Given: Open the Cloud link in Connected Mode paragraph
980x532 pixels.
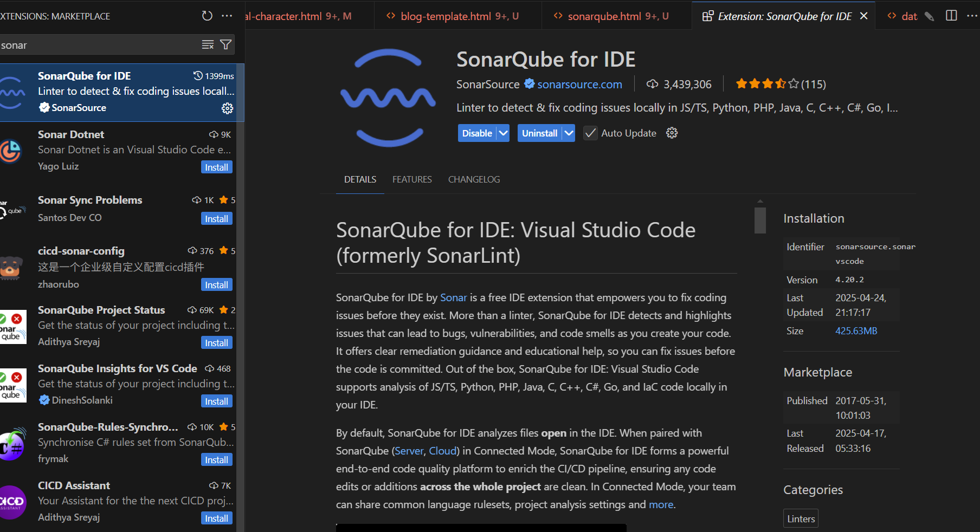Looking at the screenshot, I should pyautogui.click(x=443, y=451).
